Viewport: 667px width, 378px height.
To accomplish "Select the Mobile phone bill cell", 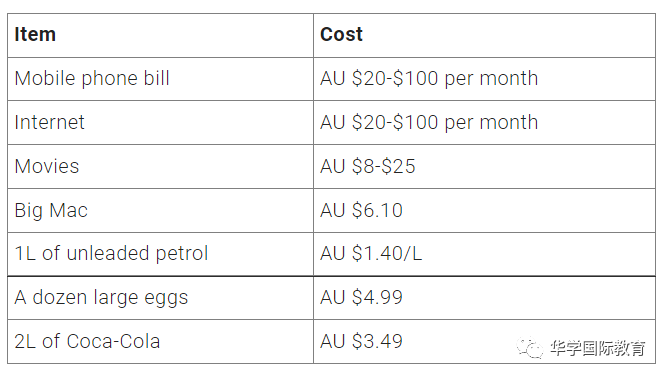I will point(160,79).
